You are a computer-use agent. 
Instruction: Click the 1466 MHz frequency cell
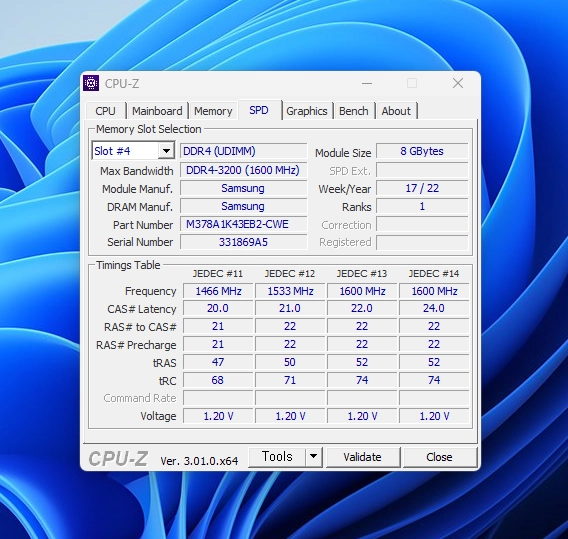tap(218, 291)
